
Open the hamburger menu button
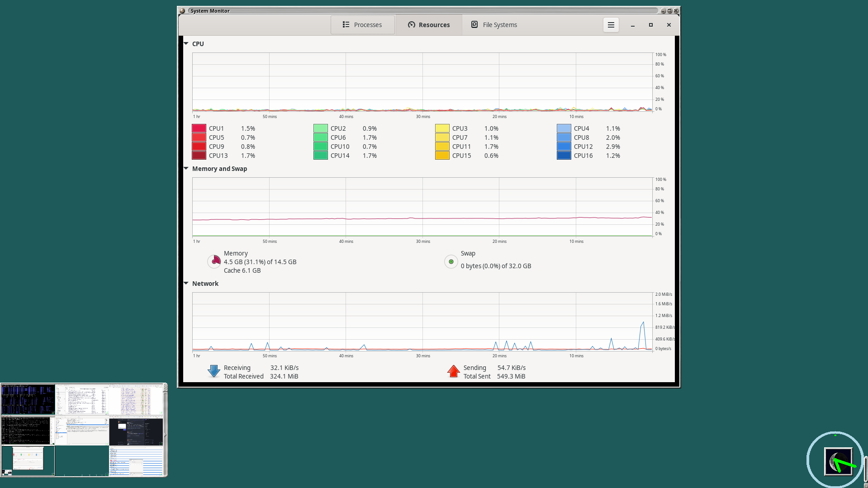pos(611,25)
